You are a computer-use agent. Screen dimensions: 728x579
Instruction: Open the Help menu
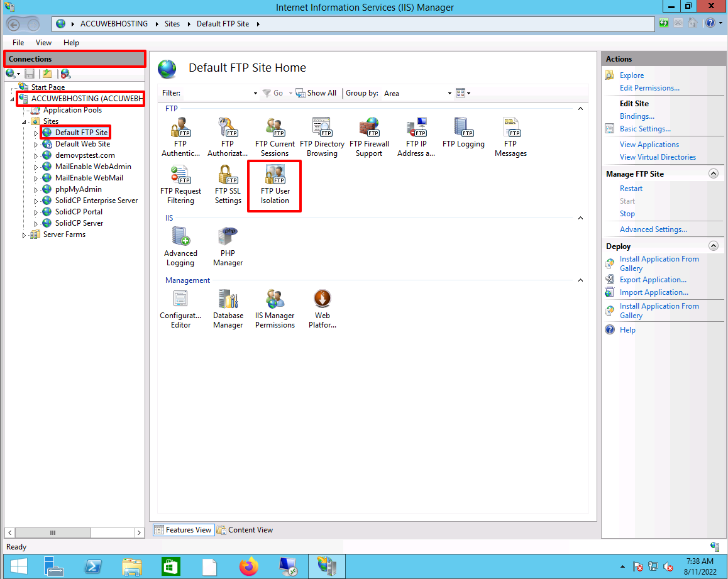[x=71, y=43]
